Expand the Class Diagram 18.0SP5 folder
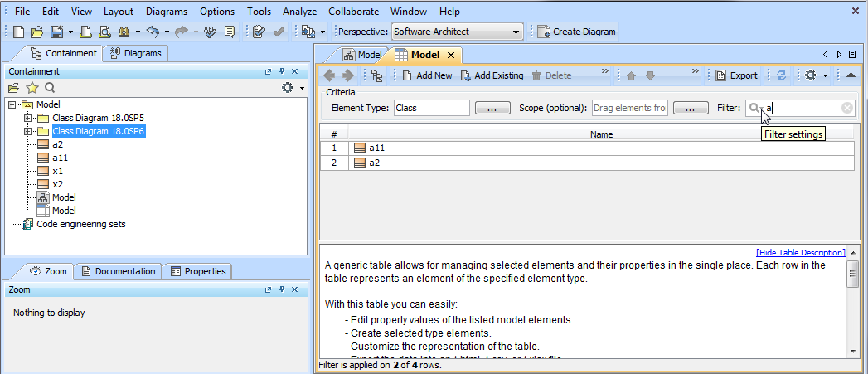The width and height of the screenshot is (868, 374). pyautogui.click(x=27, y=118)
